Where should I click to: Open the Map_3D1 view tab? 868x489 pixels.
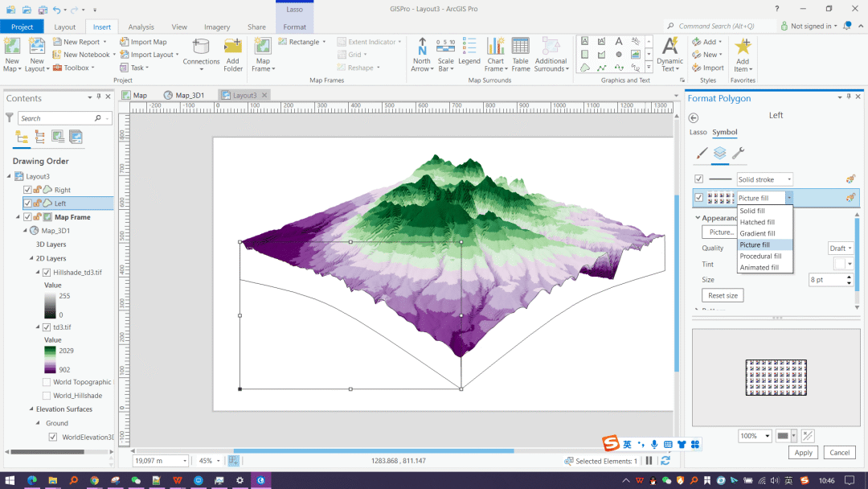point(184,95)
